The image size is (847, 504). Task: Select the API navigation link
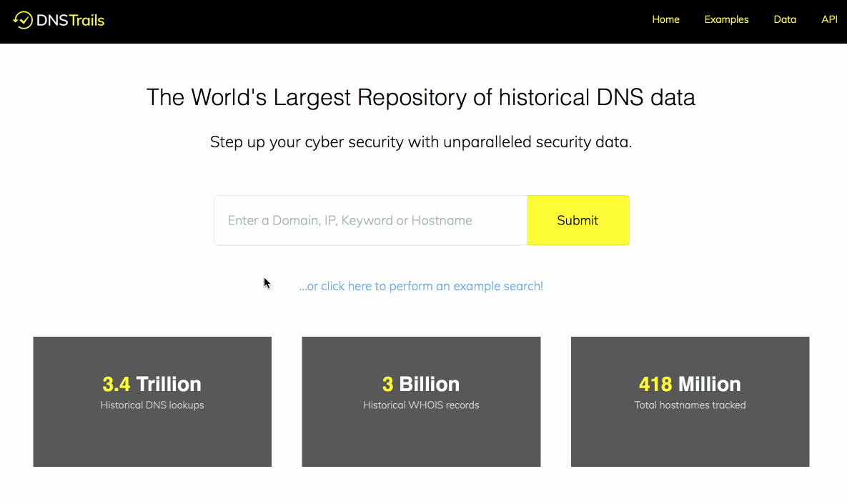[x=829, y=19]
